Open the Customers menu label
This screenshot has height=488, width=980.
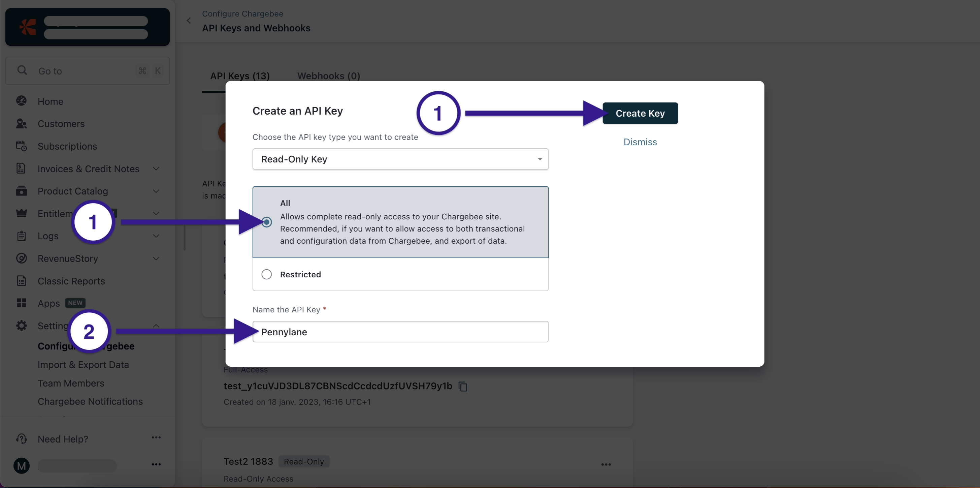pos(61,123)
